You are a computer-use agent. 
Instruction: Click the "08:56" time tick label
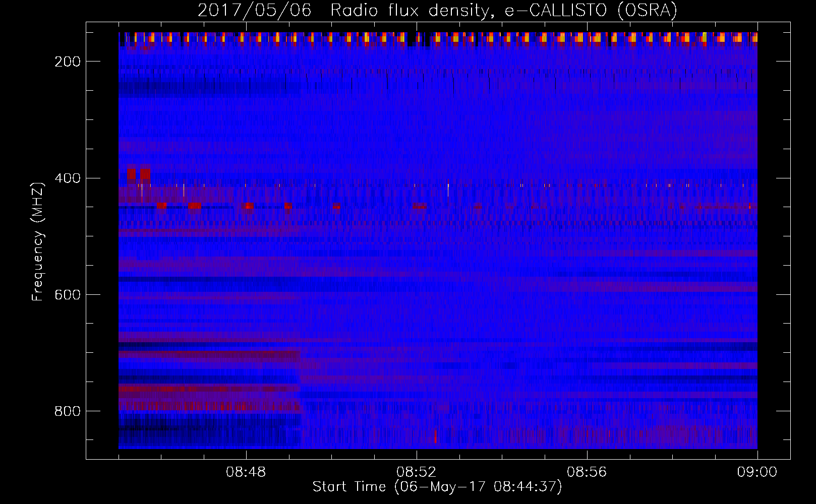(587, 472)
